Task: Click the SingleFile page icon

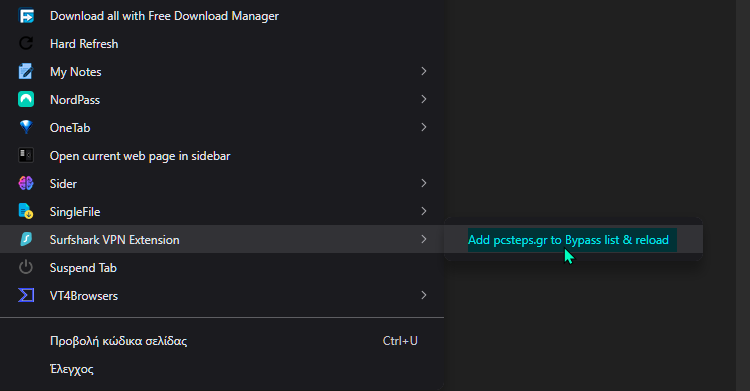Action: pos(26,212)
